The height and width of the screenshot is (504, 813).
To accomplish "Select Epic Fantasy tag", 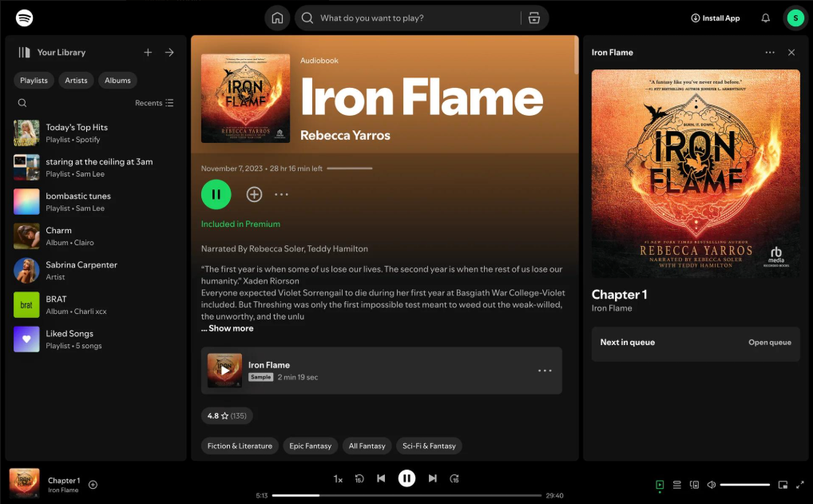I will (x=311, y=446).
